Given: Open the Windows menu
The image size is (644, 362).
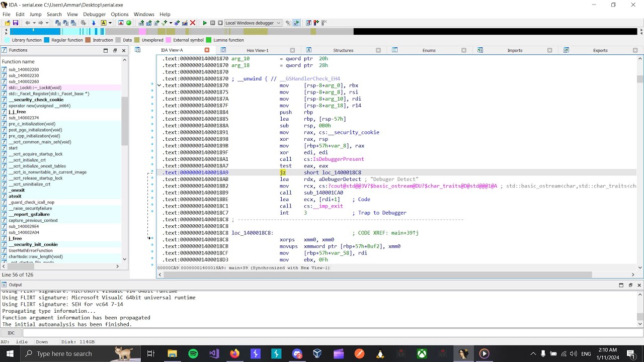Looking at the screenshot, I should [144, 14].
